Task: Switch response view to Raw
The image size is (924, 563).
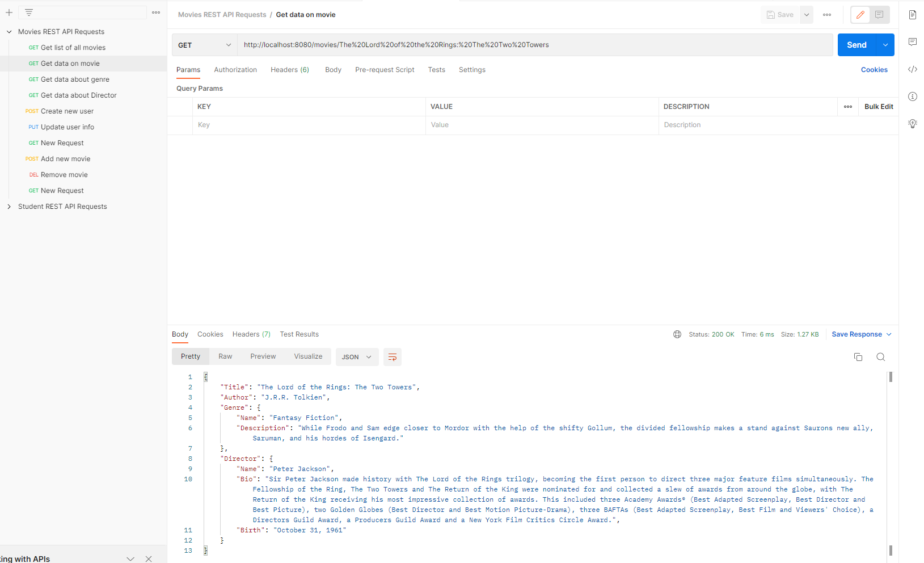Action: click(x=225, y=356)
